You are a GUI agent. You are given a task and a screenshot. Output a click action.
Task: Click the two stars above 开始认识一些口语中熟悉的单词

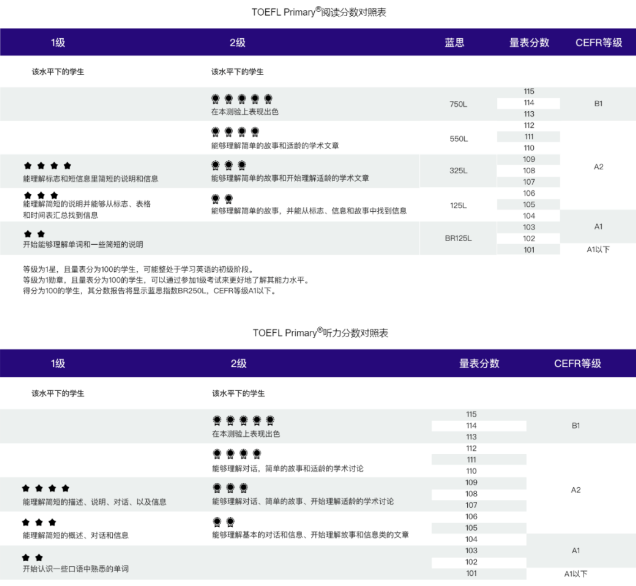click(32, 558)
